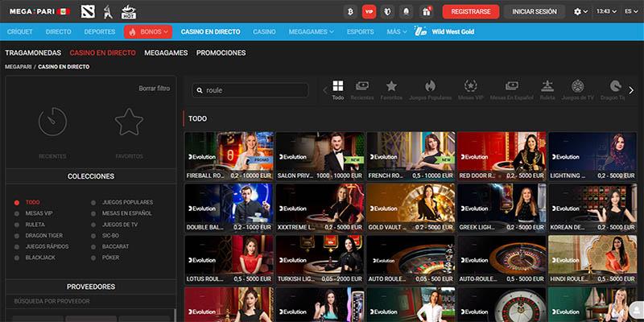
Task: Click the Búsqueda por proveedor search field
Action: coord(91,301)
